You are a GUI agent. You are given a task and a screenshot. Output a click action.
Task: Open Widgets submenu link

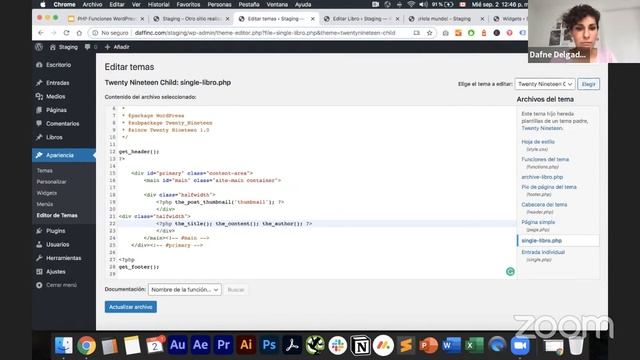pyautogui.click(x=47, y=193)
